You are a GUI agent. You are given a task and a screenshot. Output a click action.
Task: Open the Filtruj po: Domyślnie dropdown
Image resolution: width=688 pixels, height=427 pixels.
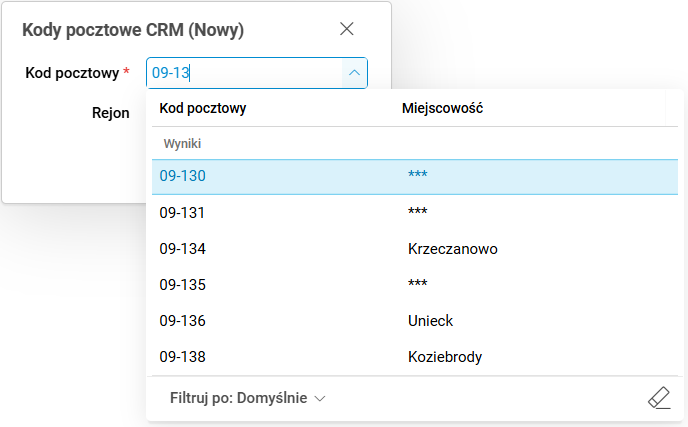tap(247, 398)
